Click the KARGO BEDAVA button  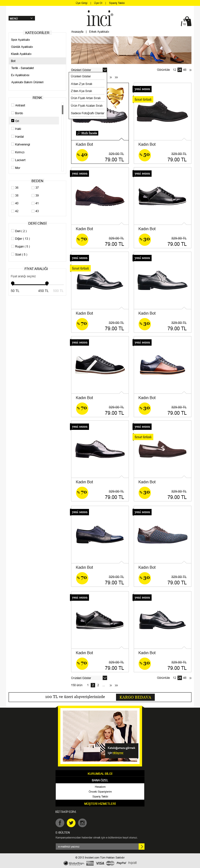[x=135, y=697]
